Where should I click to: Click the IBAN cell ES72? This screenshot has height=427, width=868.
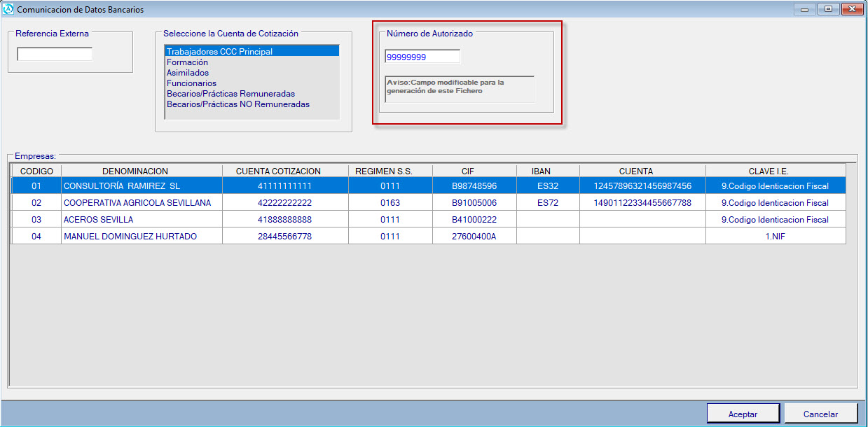coord(548,203)
